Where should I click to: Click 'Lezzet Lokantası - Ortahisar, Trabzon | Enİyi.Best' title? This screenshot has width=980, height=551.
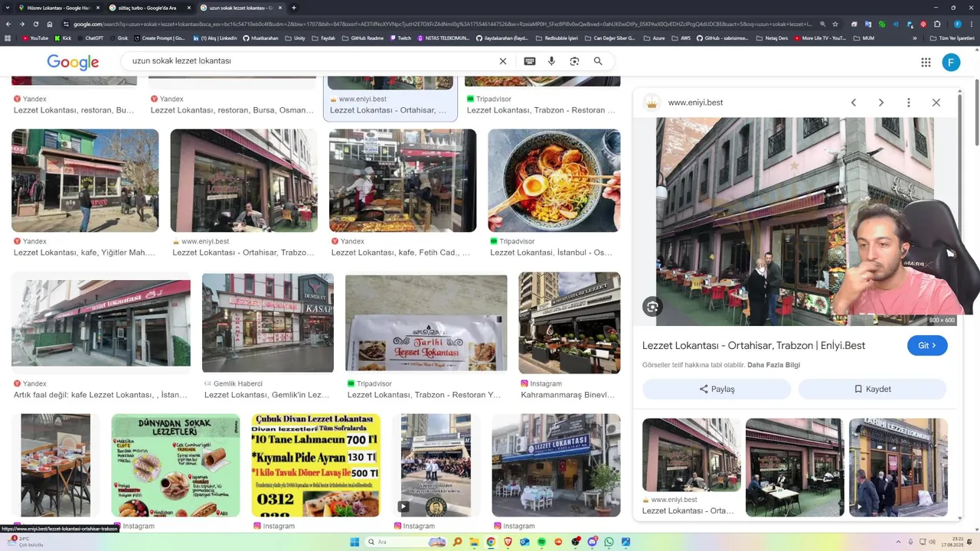pos(753,345)
